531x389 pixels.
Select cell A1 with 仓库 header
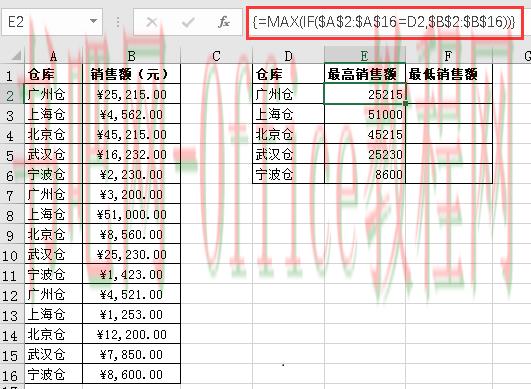click(54, 74)
